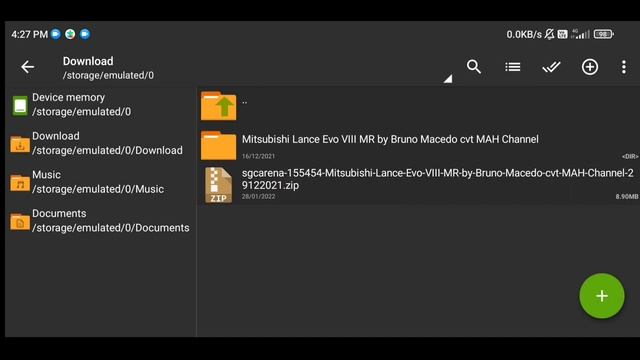Open Download shortcut in the sidebar
This screenshot has height=360, width=640.
pos(100,143)
